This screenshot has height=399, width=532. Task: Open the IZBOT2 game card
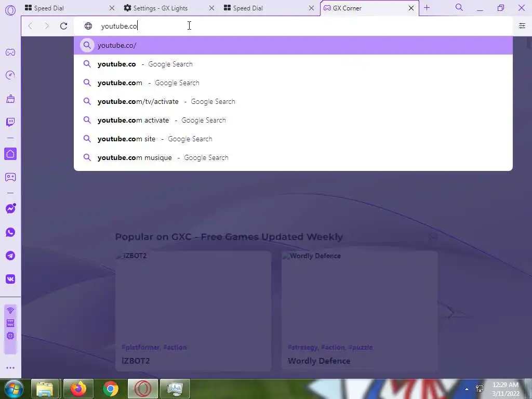[x=193, y=311]
